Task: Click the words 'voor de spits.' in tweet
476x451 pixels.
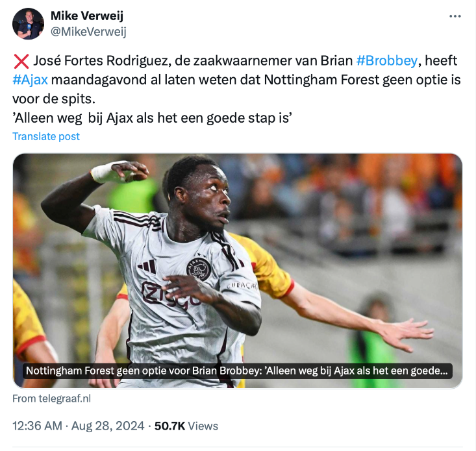Action: point(54,99)
